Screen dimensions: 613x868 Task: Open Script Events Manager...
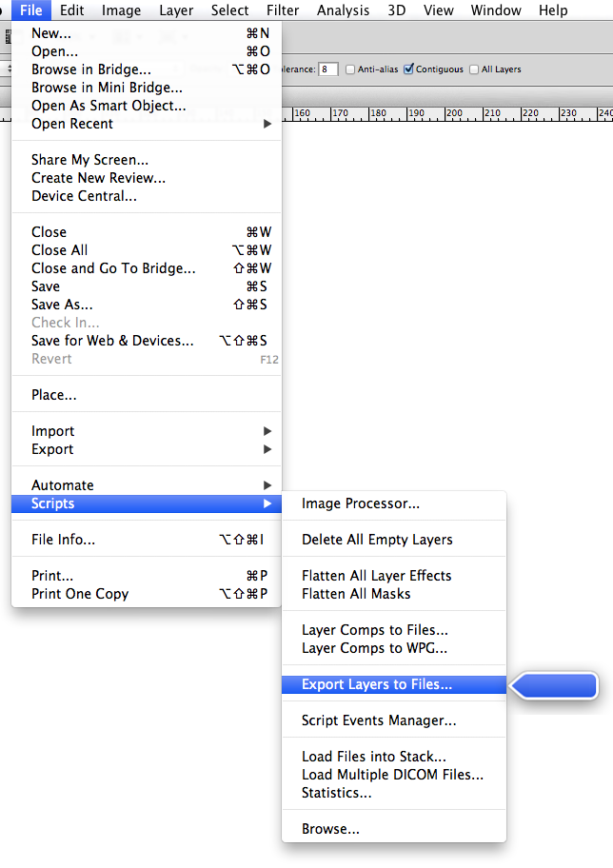point(394,720)
